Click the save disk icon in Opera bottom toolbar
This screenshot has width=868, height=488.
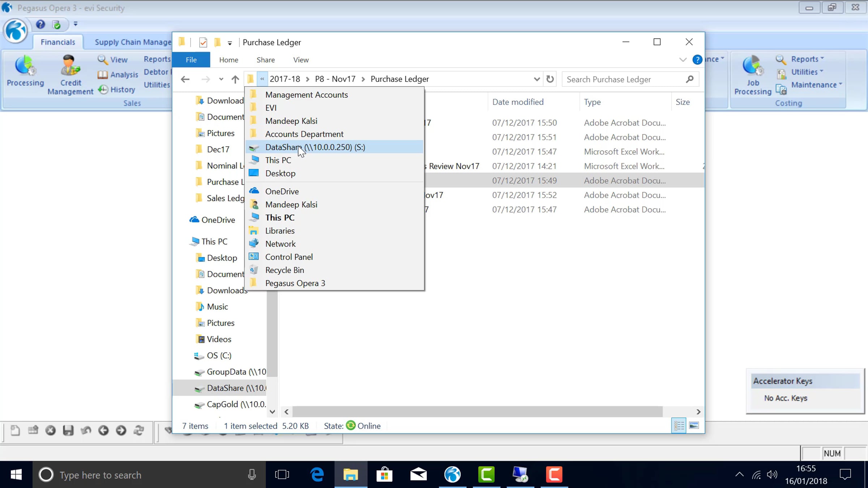pos(68,430)
